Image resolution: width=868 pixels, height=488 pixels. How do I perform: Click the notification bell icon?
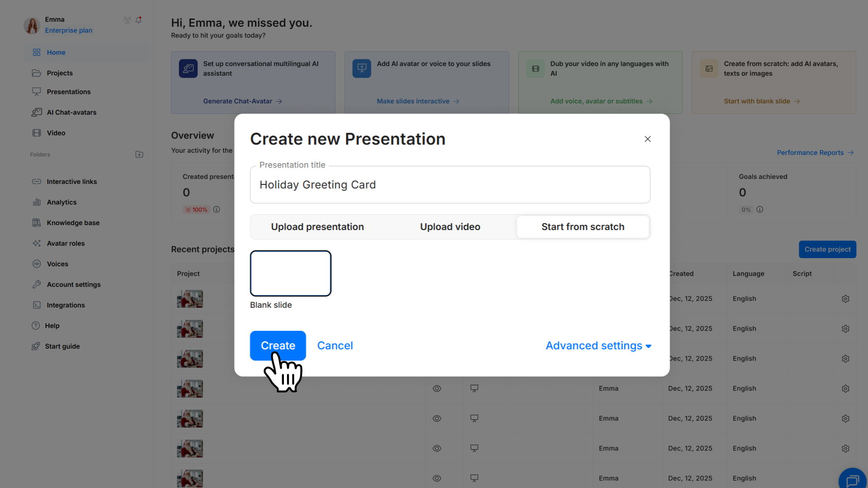click(139, 20)
